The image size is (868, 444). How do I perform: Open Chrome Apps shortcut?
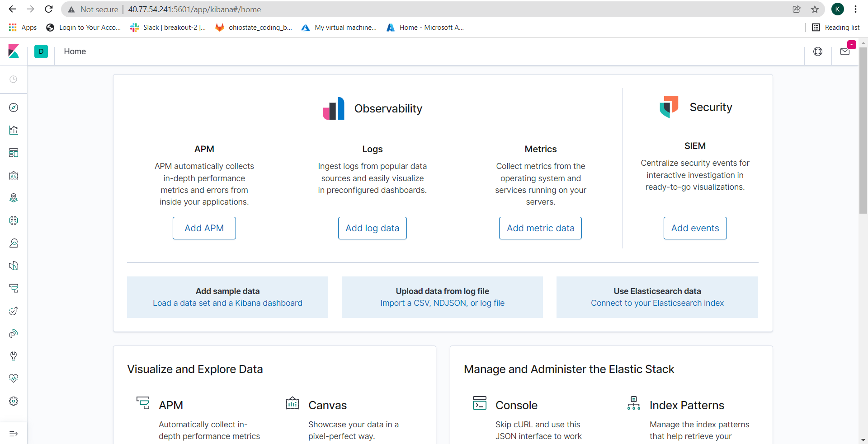click(23, 28)
